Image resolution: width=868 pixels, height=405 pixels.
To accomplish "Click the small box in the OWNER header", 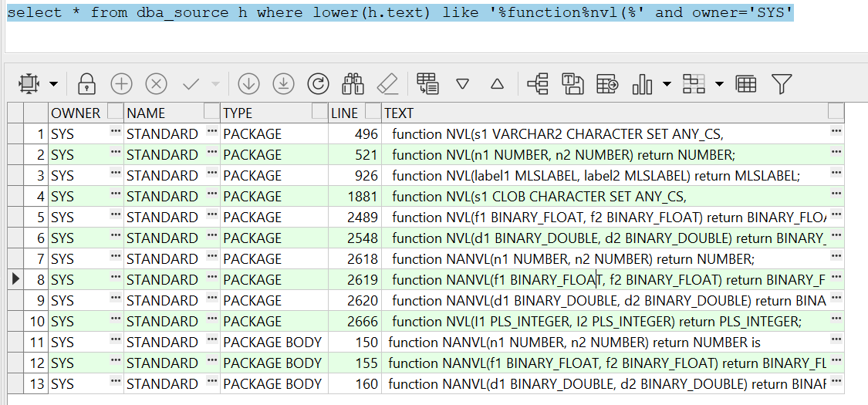I will 115,110.
